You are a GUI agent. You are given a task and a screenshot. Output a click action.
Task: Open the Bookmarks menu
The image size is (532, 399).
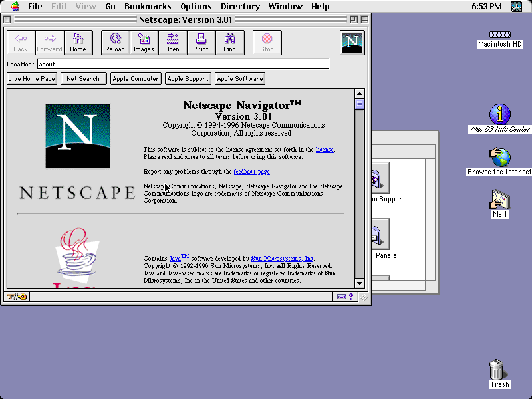pos(148,6)
